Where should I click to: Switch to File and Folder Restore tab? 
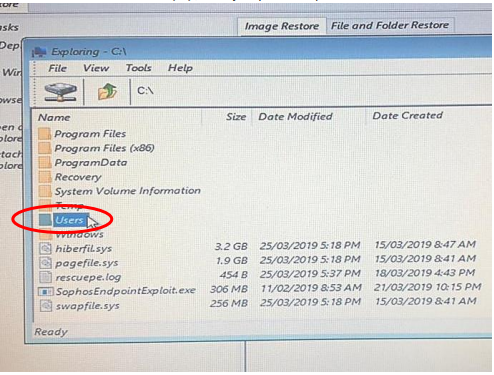pyautogui.click(x=390, y=25)
